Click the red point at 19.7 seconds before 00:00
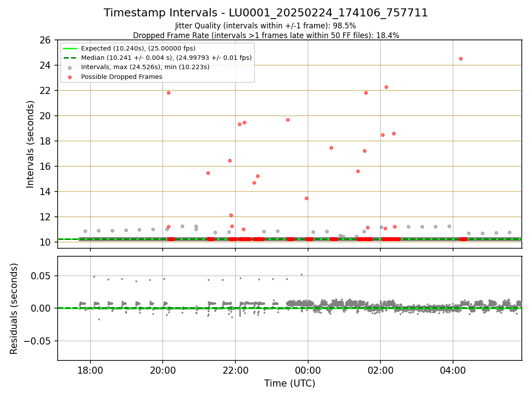 pos(288,120)
